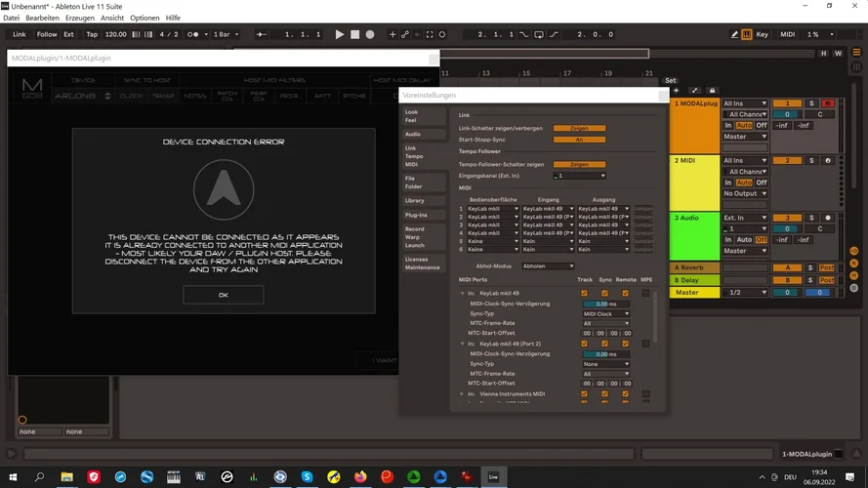Image resolution: width=868 pixels, height=488 pixels.
Task: Toggle Track checkbox for KeyLab mkII 49 input
Action: point(585,293)
